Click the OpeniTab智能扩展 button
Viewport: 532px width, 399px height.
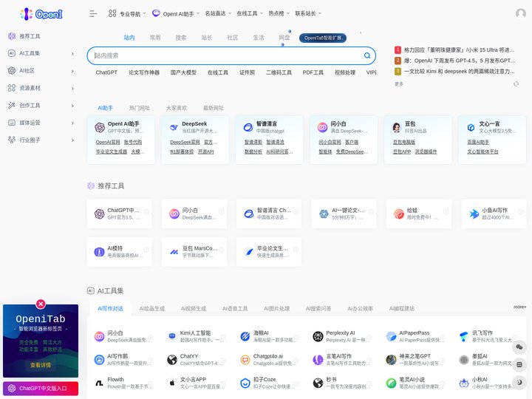point(323,38)
